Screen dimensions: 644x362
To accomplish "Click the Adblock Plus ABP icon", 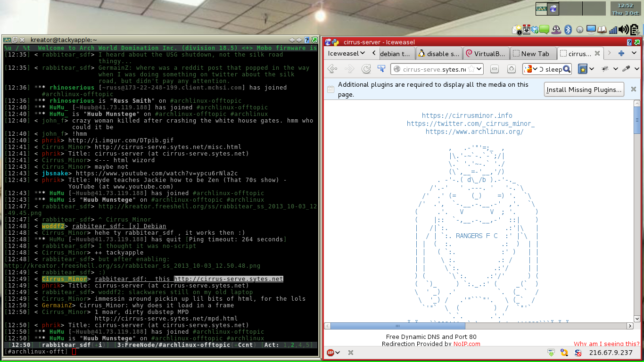I will pos(330,352).
